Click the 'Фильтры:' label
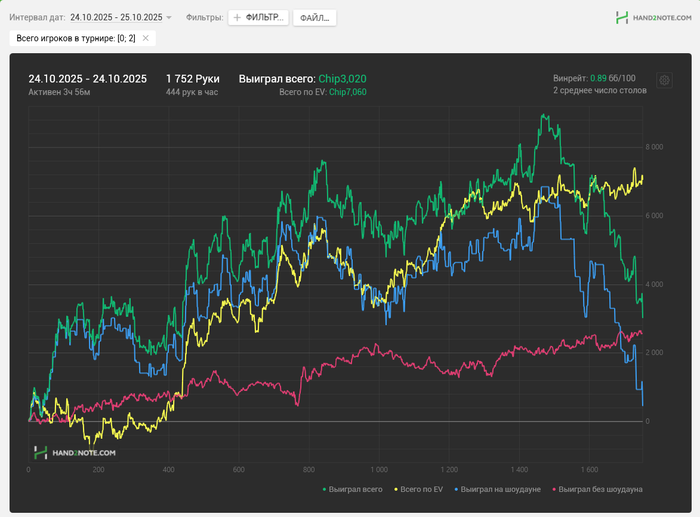 pyautogui.click(x=204, y=17)
